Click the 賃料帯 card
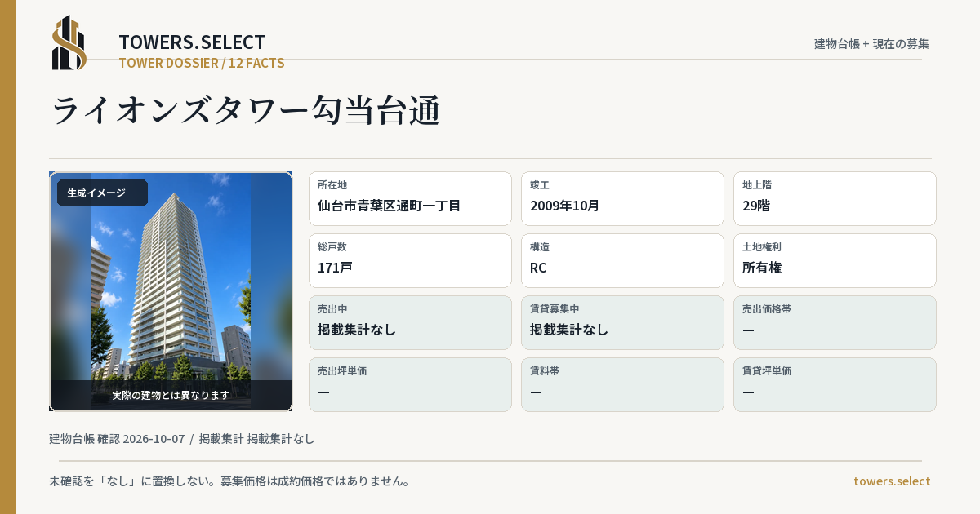The width and height of the screenshot is (980, 514). pos(622,384)
